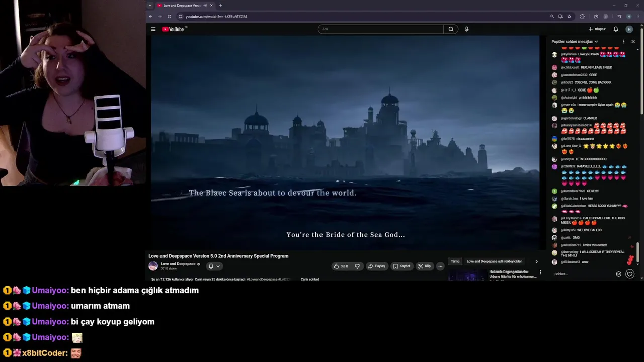
Task: Bookmark the page with the star icon
Action: [569, 16]
